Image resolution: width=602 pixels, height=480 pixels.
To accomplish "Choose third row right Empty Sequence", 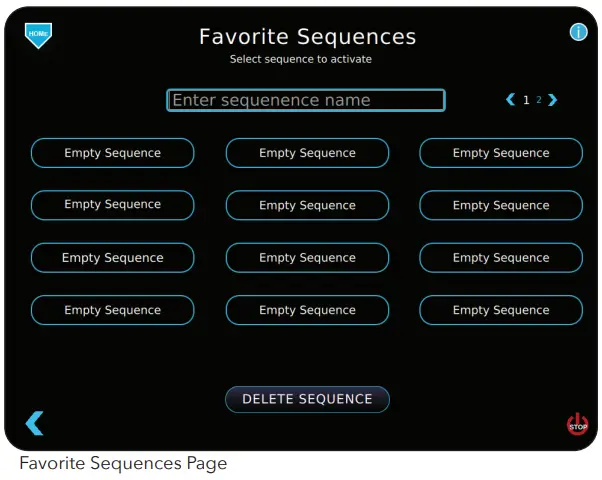I will click(x=500, y=258).
